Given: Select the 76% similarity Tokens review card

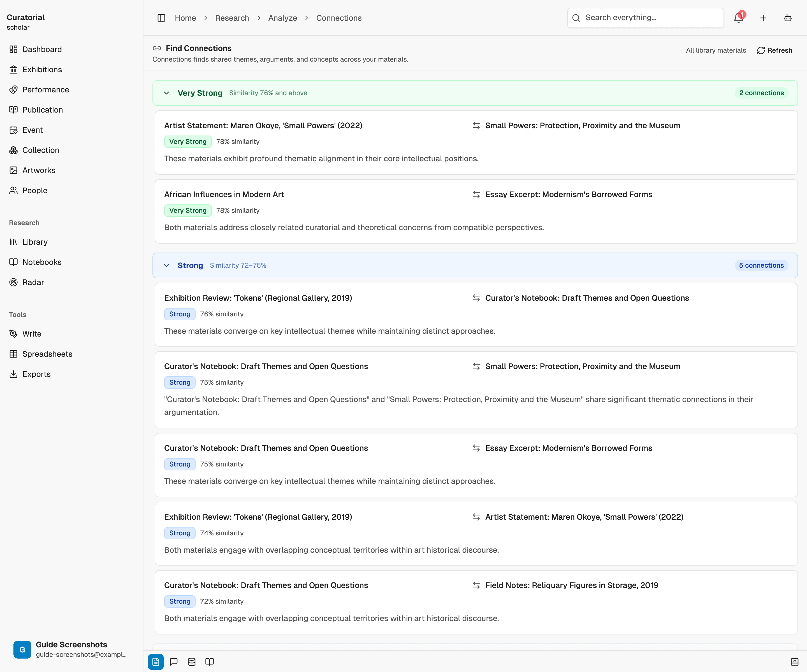Looking at the screenshot, I should coord(476,314).
